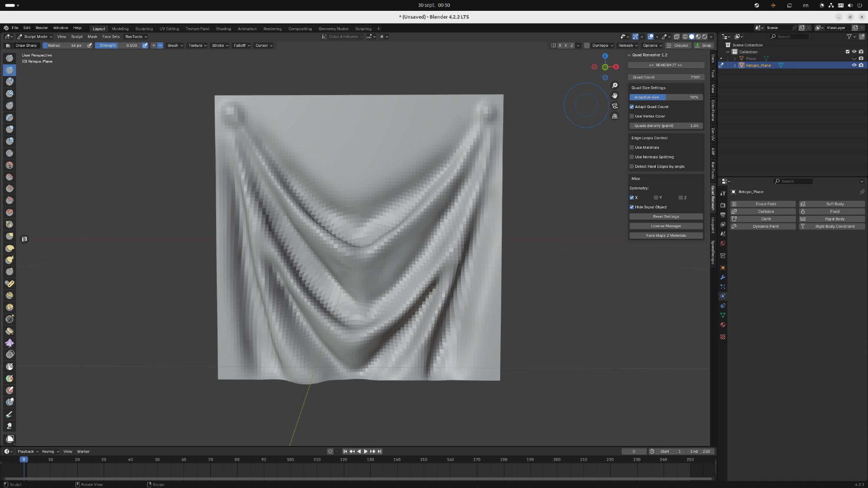
Task: Switch to wireframe viewport shading
Action: pyautogui.click(x=685, y=37)
